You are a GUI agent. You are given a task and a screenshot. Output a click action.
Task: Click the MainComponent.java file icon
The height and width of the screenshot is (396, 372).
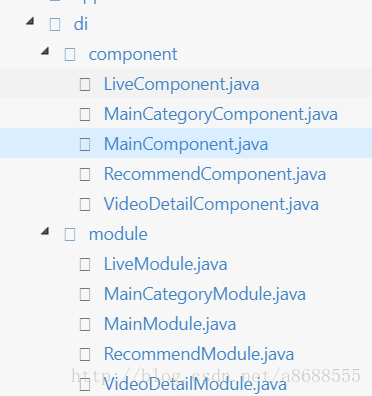click(x=85, y=144)
